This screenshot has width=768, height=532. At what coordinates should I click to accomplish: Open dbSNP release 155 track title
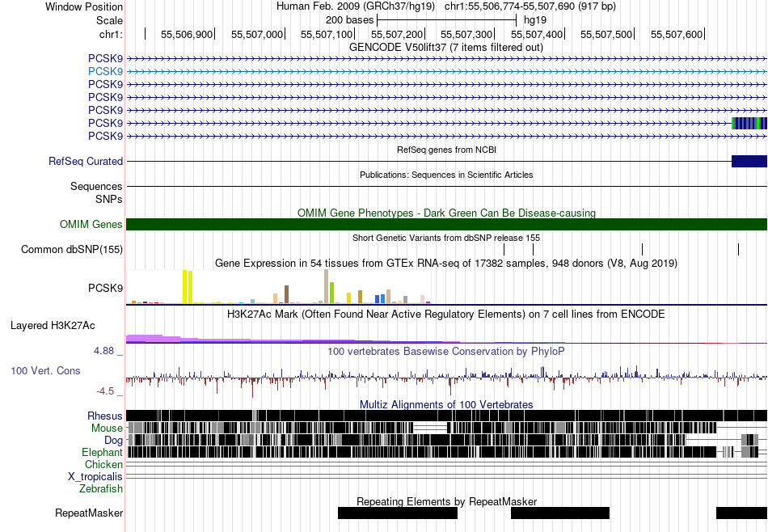[x=446, y=238]
